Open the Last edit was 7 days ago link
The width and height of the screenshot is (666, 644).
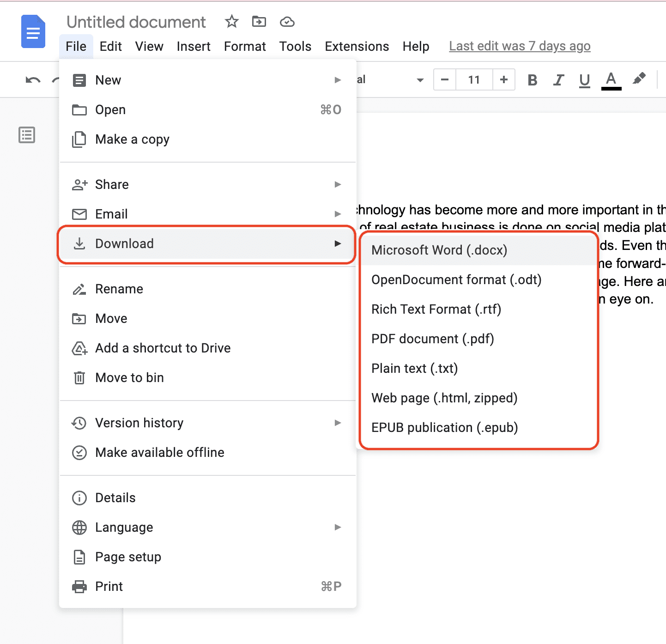pyautogui.click(x=519, y=46)
